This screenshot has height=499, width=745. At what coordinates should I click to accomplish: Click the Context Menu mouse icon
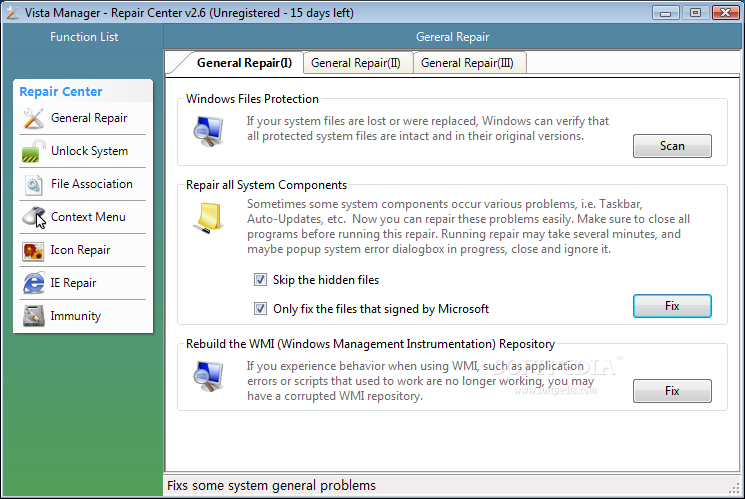[34, 217]
